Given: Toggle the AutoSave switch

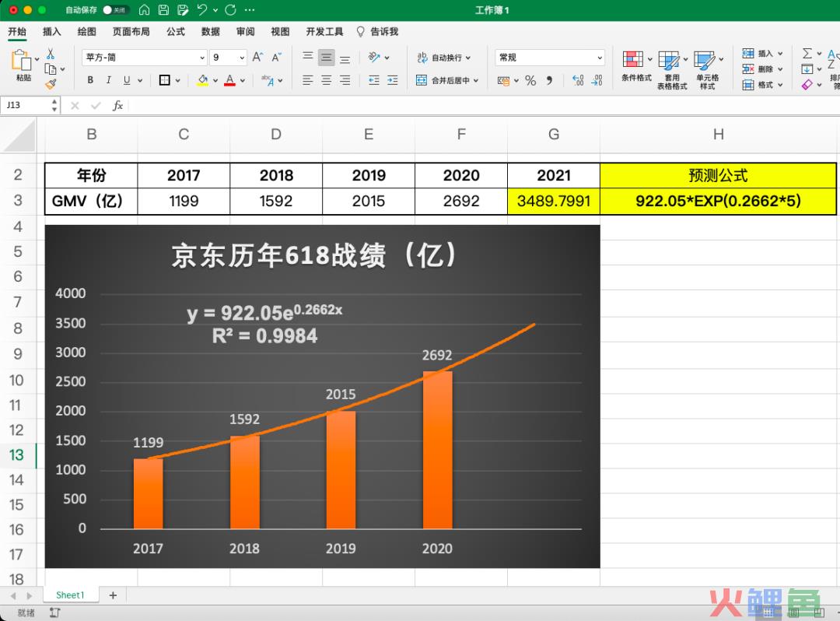Looking at the screenshot, I should tap(114, 9).
